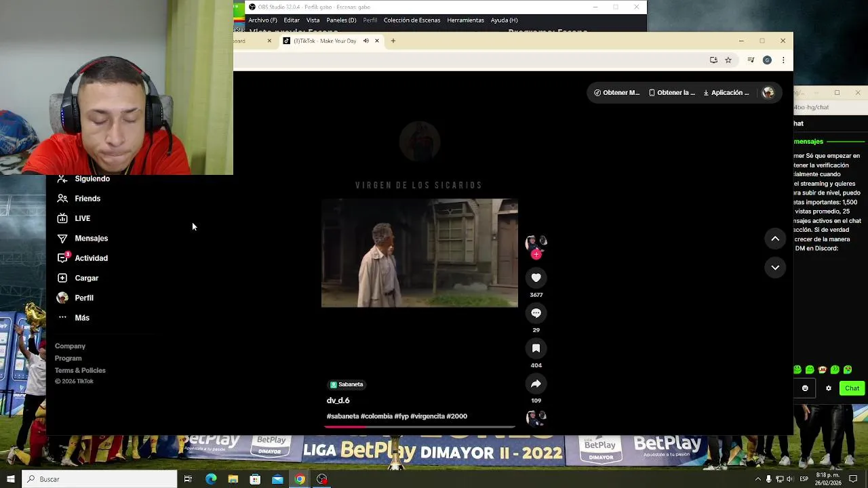This screenshot has width=868, height=488.
Task: Bookmark the video with the save icon
Action: coord(536,348)
